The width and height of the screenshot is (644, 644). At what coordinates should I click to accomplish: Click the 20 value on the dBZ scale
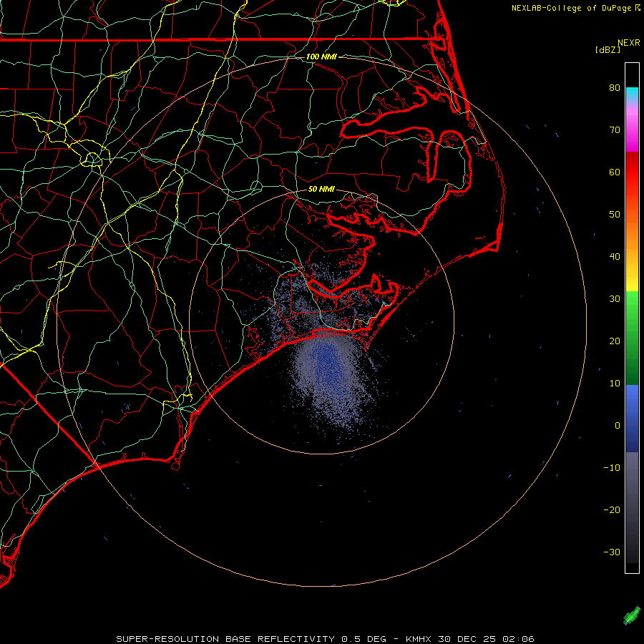tap(615, 341)
